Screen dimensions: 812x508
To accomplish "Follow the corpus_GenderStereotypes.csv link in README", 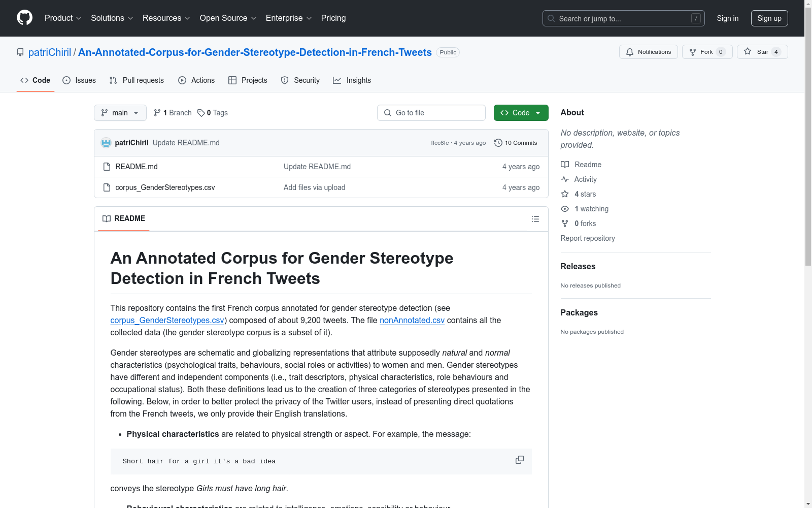I will click(167, 320).
